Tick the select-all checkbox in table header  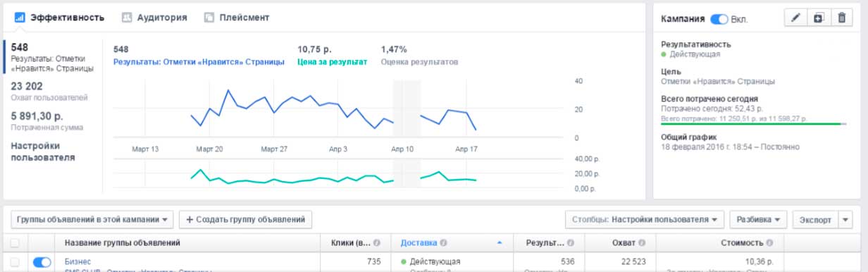(15, 243)
